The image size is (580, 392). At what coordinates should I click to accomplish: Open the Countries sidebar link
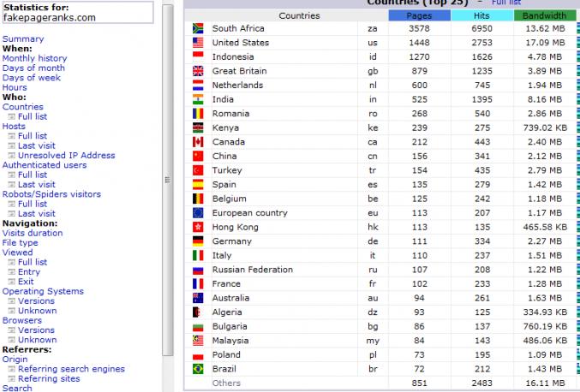coord(22,107)
